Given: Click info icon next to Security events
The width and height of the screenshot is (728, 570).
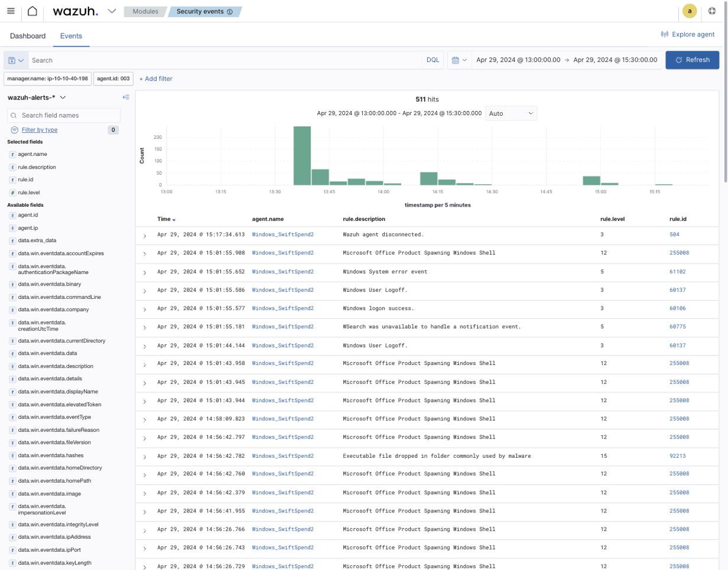Looking at the screenshot, I should [x=230, y=12].
